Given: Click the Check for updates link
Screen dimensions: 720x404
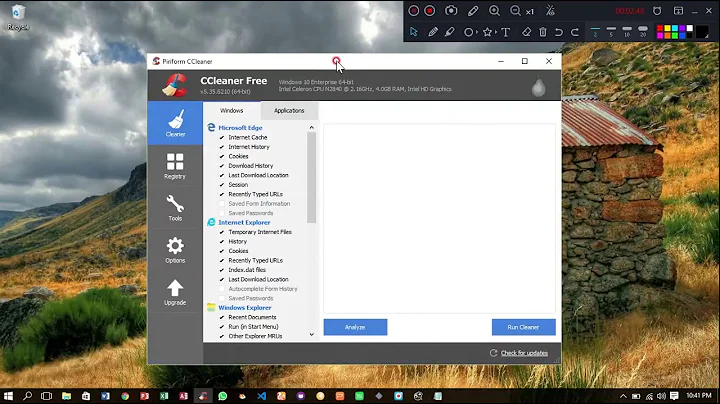Looking at the screenshot, I should click(524, 353).
